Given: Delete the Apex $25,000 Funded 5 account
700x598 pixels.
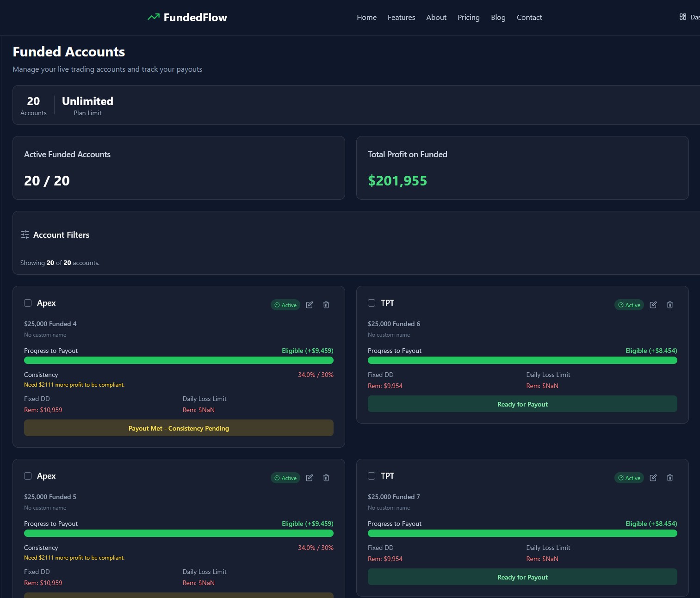Looking at the screenshot, I should pyautogui.click(x=326, y=478).
